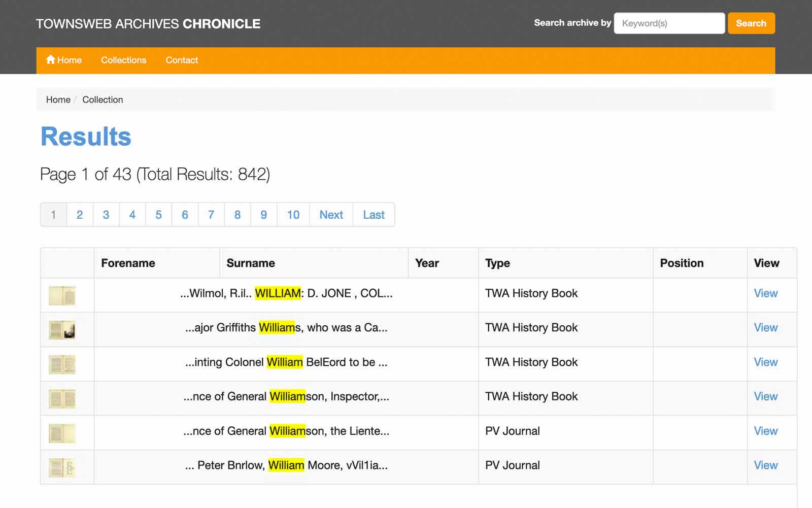Screen dimensions: 812x508
Task: Click Collection in the breadcrumb
Action: (103, 99)
